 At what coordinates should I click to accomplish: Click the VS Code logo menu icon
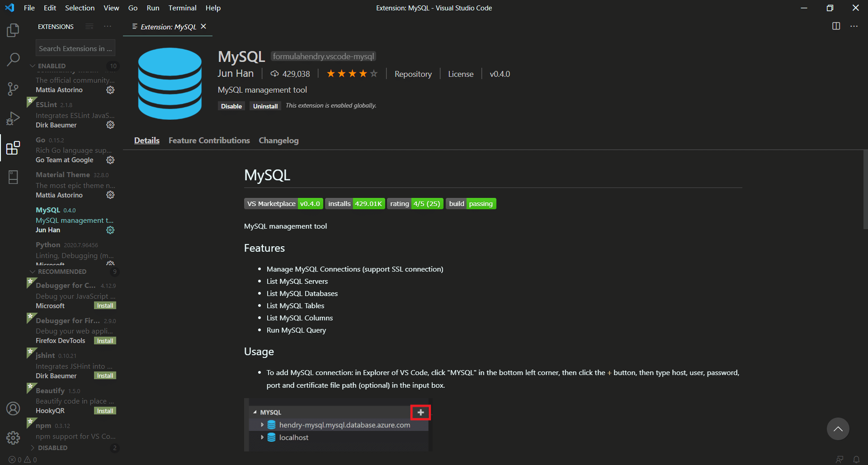(x=9, y=8)
